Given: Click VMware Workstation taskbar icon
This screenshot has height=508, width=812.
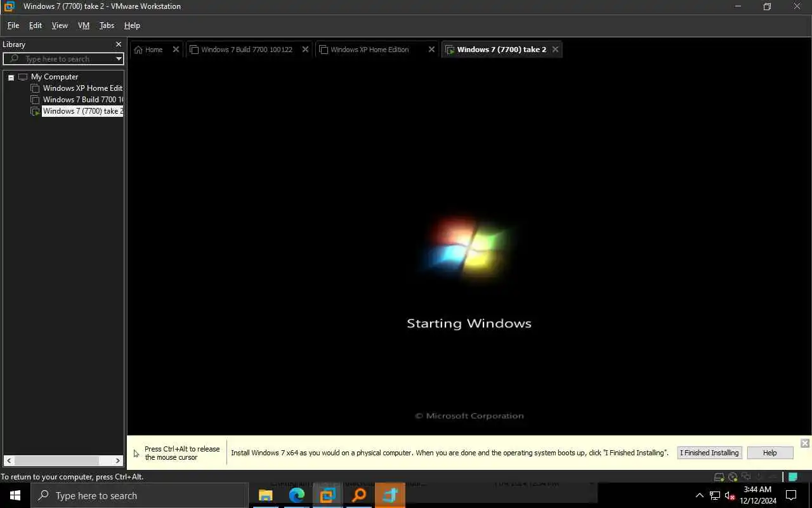Looking at the screenshot, I should 327,495.
